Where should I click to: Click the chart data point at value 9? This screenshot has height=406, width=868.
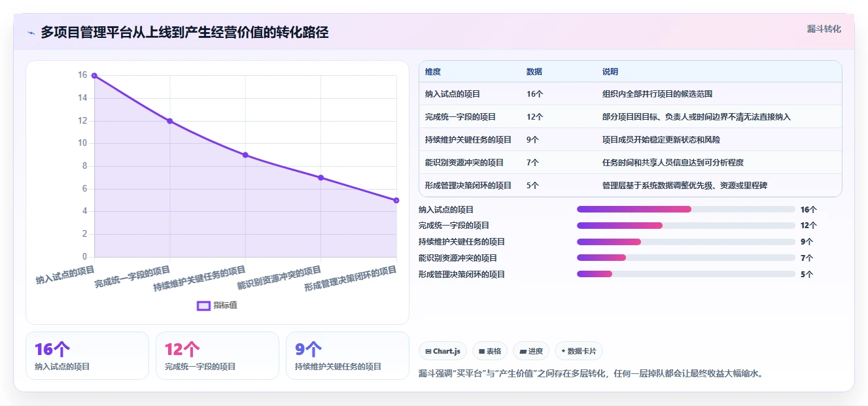(x=245, y=155)
